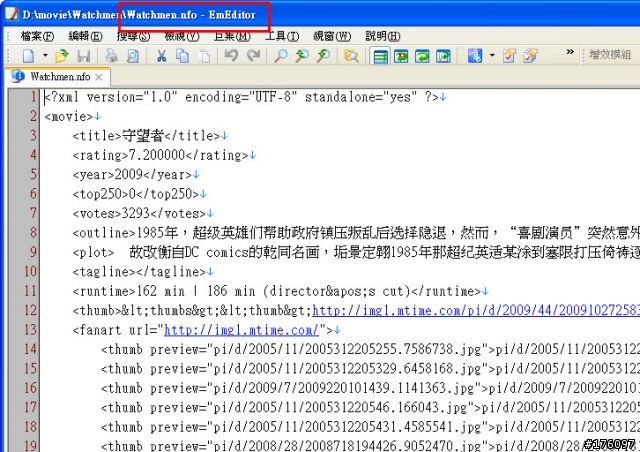Click the thumb preview 2005312205255.7586738.jpg line
Screen dimensions: 640x452
coord(370,350)
